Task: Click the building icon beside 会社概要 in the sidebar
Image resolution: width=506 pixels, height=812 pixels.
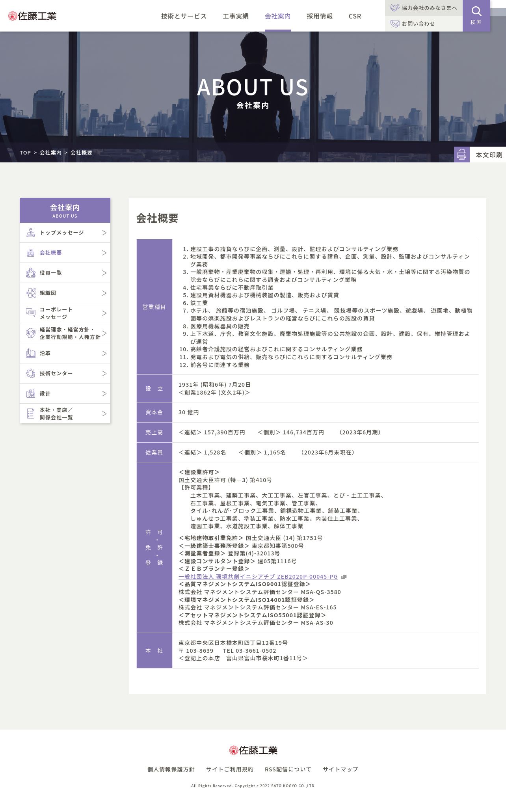Action: pyautogui.click(x=31, y=253)
